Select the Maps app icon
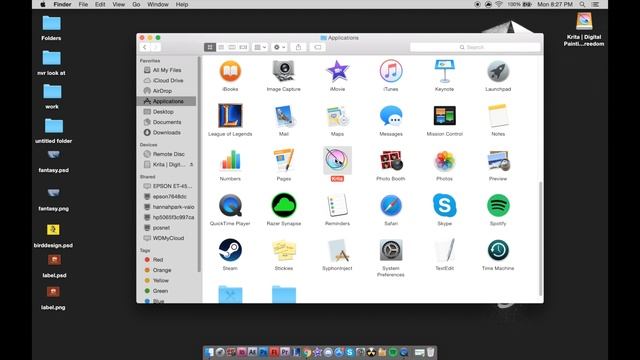Screen dimensions: 640x360 tap(337, 116)
